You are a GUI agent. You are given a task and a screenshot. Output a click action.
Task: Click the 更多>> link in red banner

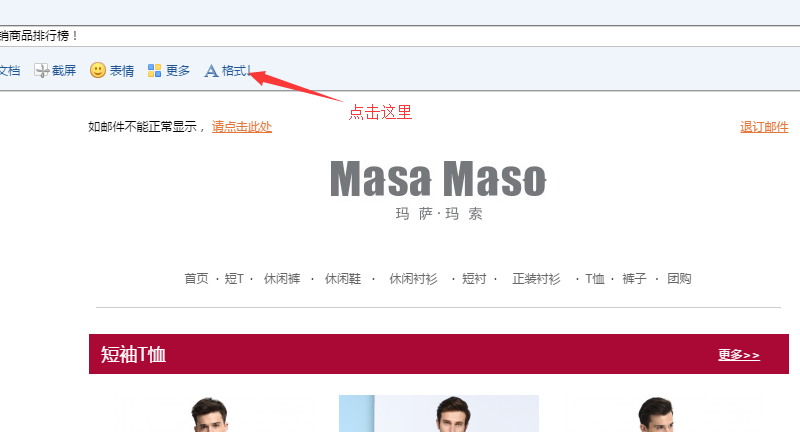(739, 354)
